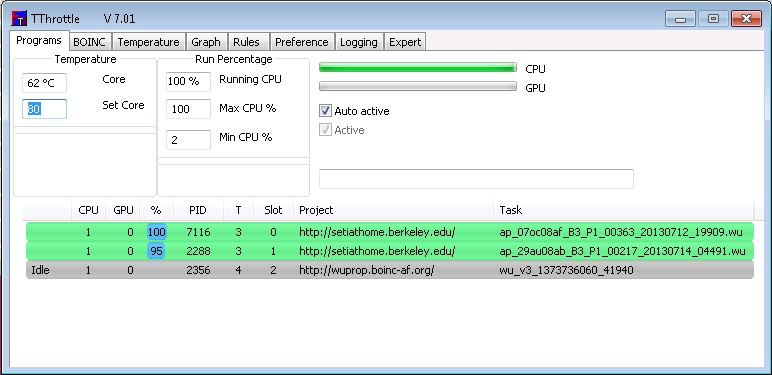Click the green CPU progress bar
The width and height of the screenshot is (772, 375).
[418, 67]
